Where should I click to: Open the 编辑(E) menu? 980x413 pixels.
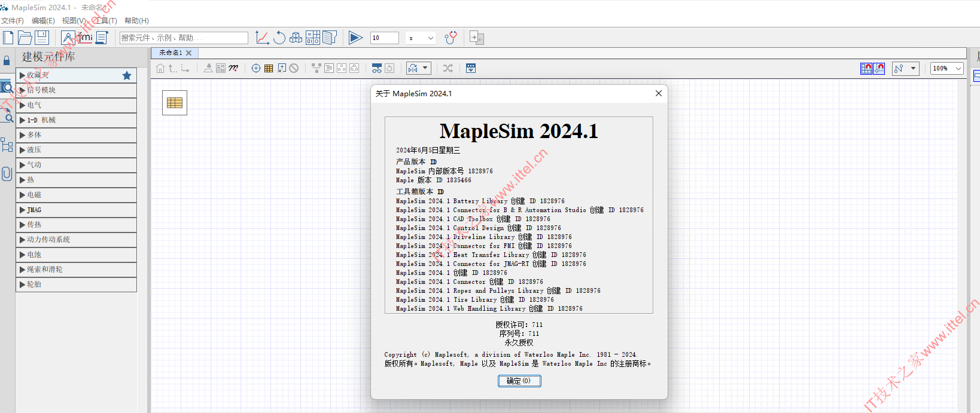(43, 21)
